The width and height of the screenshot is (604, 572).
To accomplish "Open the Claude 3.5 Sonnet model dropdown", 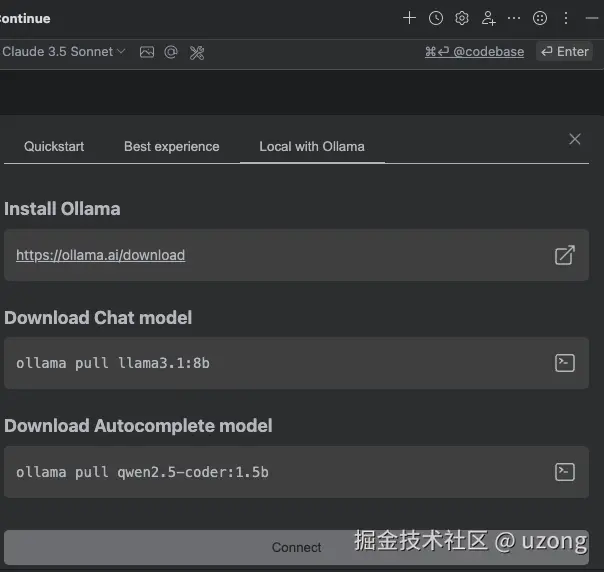I will tap(64, 52).
